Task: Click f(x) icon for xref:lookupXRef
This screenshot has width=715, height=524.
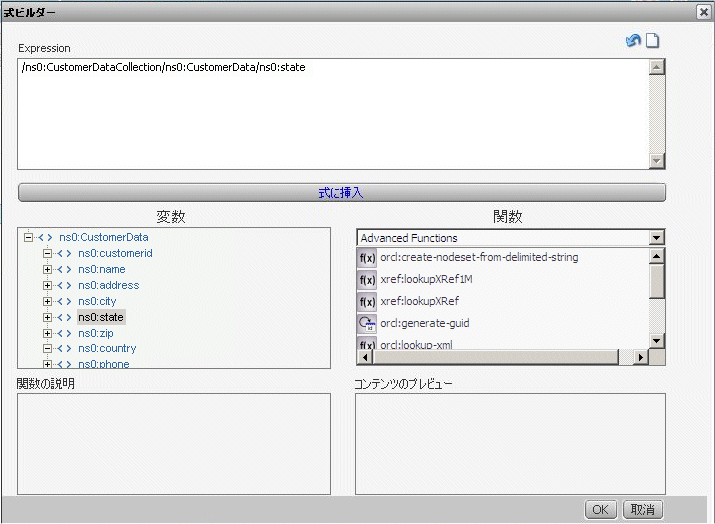Action: coord(367,301)
